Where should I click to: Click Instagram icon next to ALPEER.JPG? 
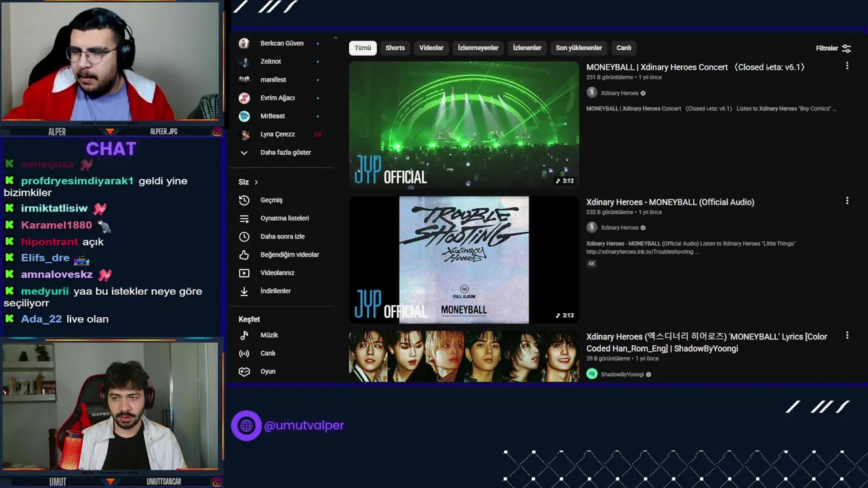[x=217, y=131]
